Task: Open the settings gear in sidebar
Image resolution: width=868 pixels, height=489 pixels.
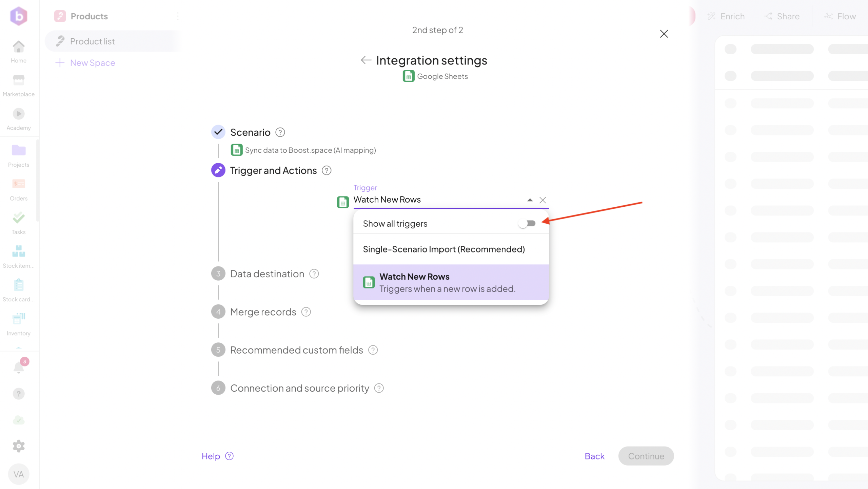Action: [x=19, y=446]
